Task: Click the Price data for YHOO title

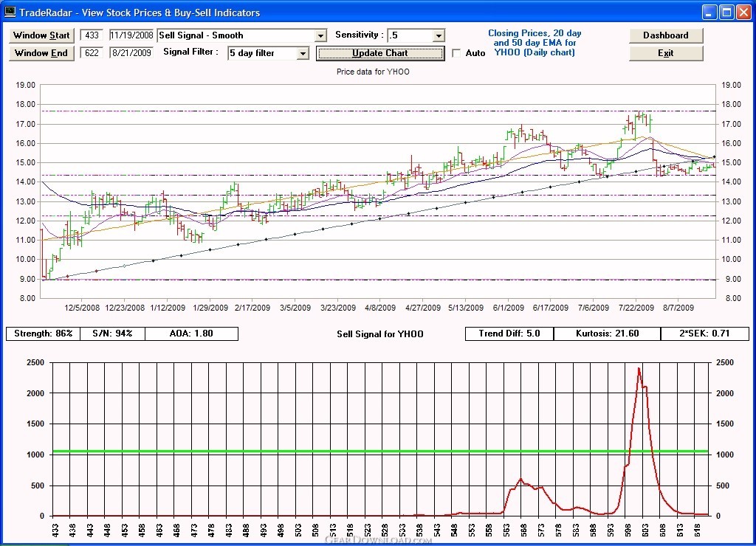Action: pos(373,72)
